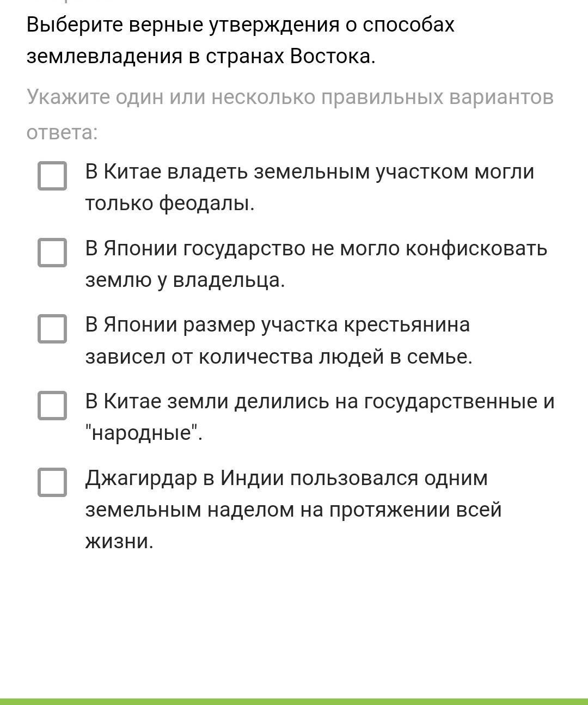Click the gray hint word "ответа:"
The height and width of the screenshot is (705, 588).
point(62,132)
